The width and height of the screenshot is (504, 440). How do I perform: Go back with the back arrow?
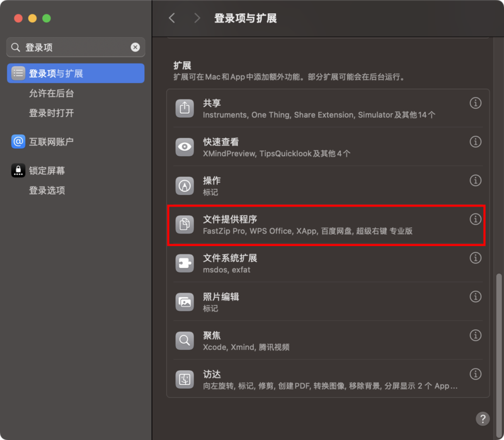[x=172, y=18]
